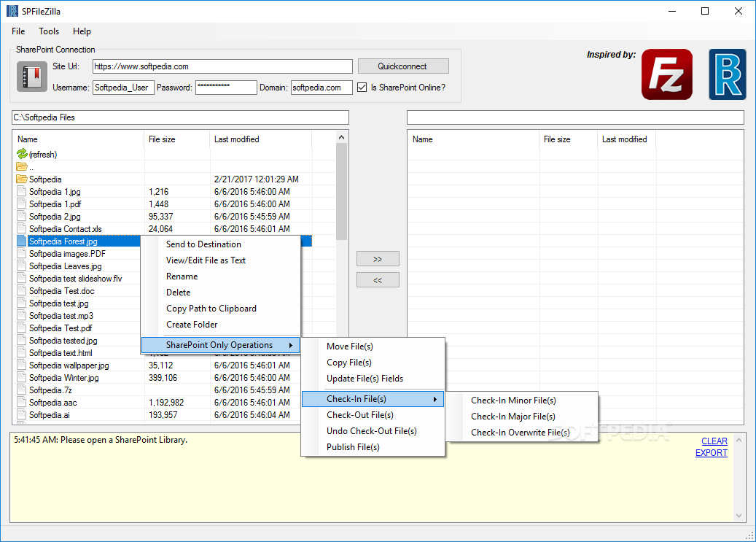The height and width of the screenshot is (542, 756).
Task: Click the EXPORT log link
Action: coord(711,453)
